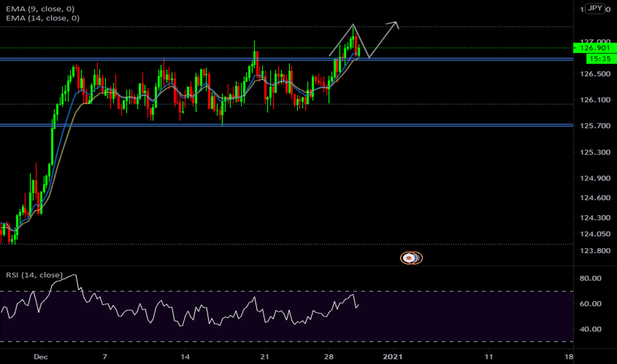Click the 14 date axis label
The height and width of the screenshot is (364, 617).
[185, 357]
